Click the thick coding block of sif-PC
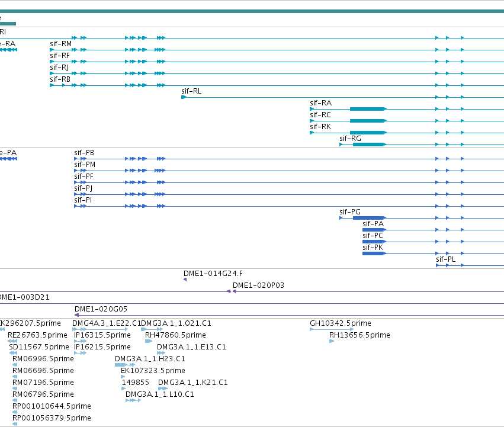 [374, 242]
